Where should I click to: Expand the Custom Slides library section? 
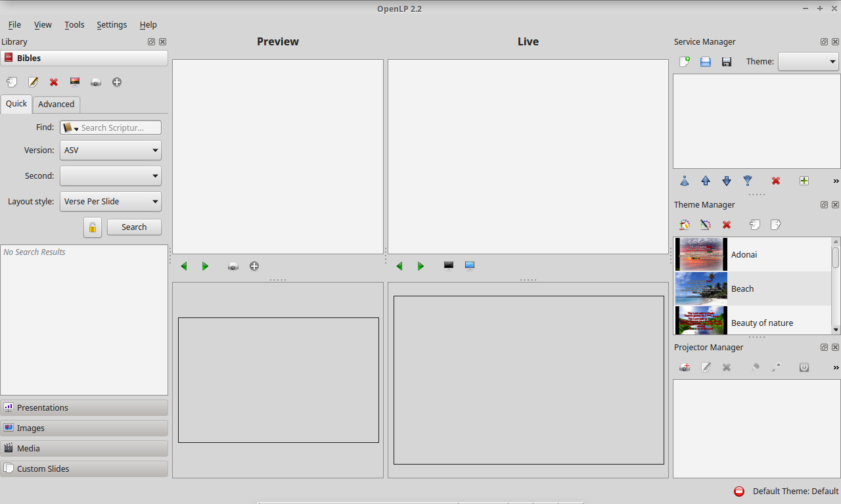coord(84,469)
